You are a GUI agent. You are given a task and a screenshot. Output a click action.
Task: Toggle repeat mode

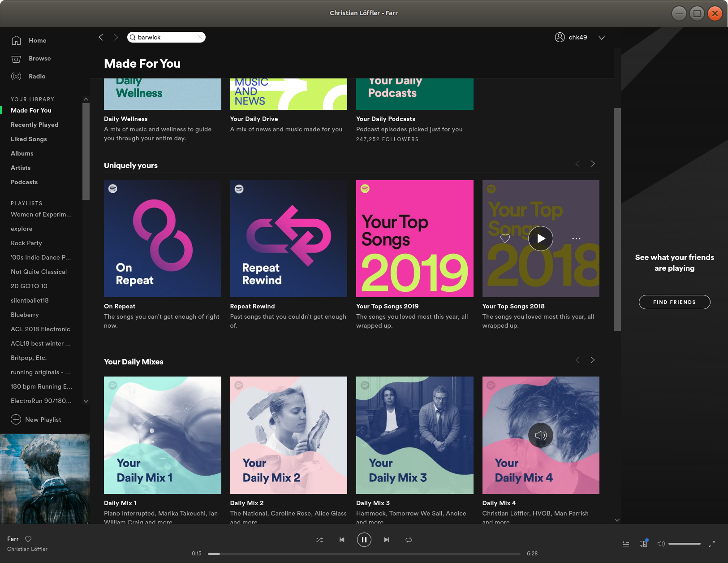409,540
